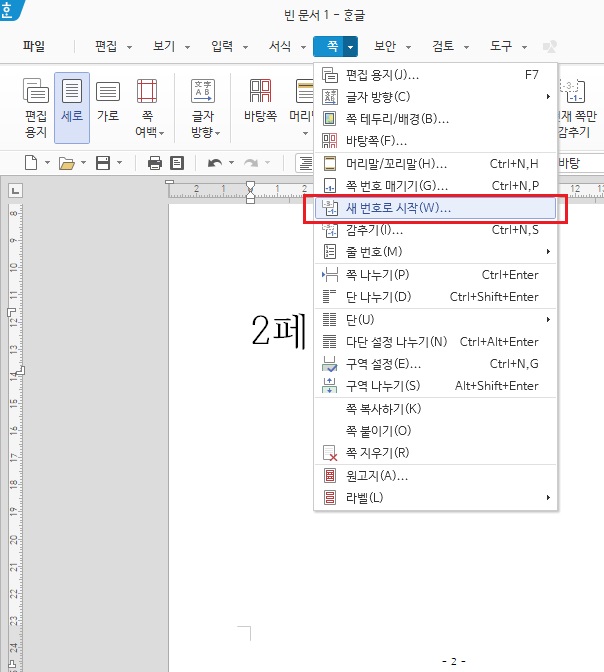Open 단(U) submenu
The width and height of the screenshot is (604, 672).
(436, 320)
